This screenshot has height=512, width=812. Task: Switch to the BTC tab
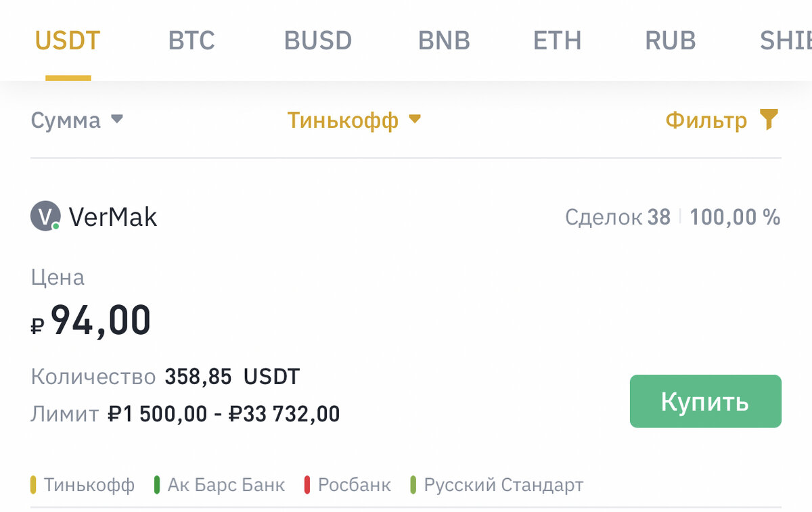coord(191,41)
